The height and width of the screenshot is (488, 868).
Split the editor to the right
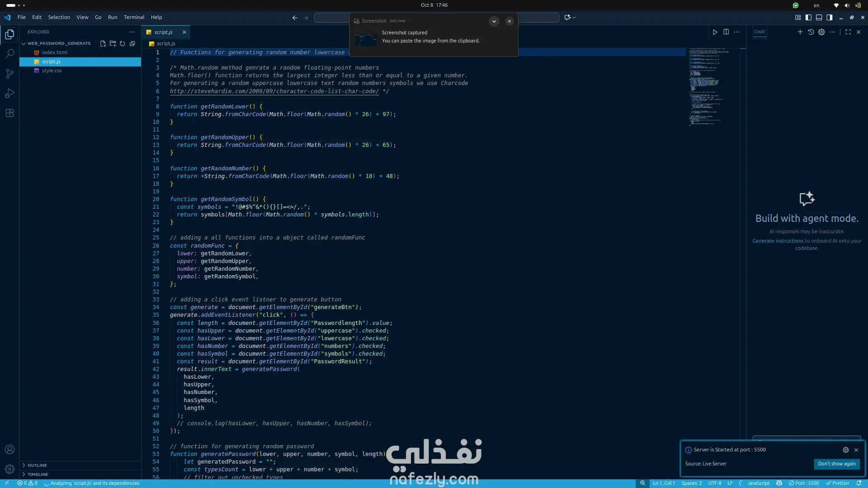726,32
